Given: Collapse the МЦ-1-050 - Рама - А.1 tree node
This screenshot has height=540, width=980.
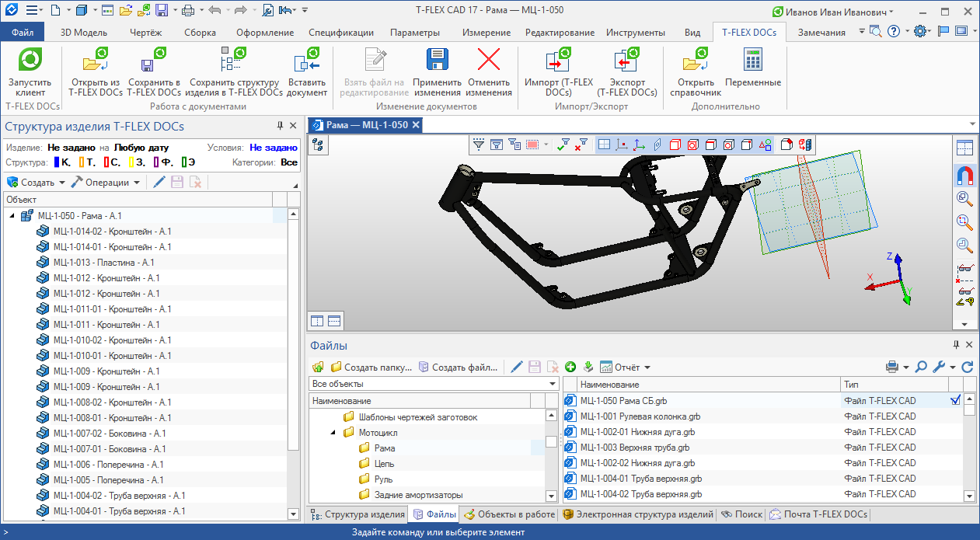Looking at the screenshot, I should click(x=13, y=215).
